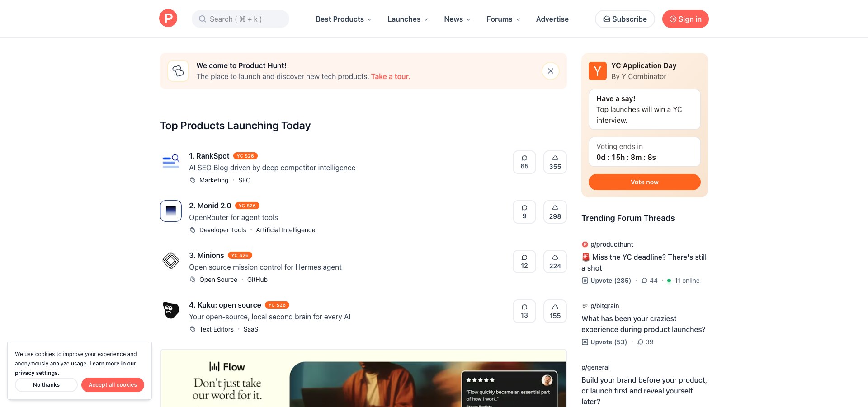Image resolution: width=868 pixels, height=407 pixels.
Task: Open the 44 comments on the YC deadline thread
Action: (x=650, y=281)
